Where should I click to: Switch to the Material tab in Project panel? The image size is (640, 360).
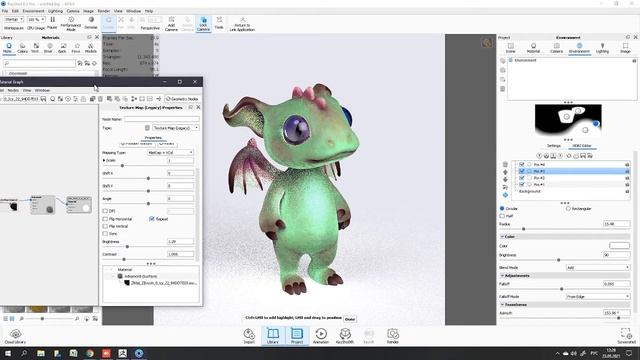click(x=533, y=48)
